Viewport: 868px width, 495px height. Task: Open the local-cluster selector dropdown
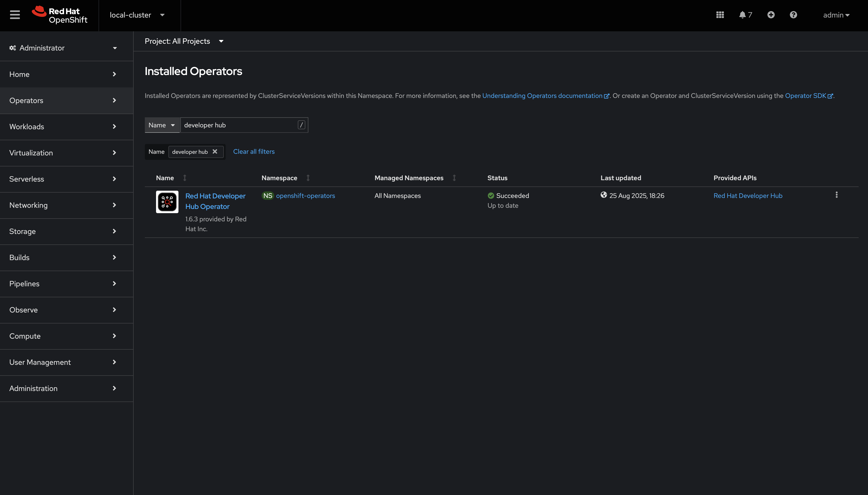coord(137,15)
